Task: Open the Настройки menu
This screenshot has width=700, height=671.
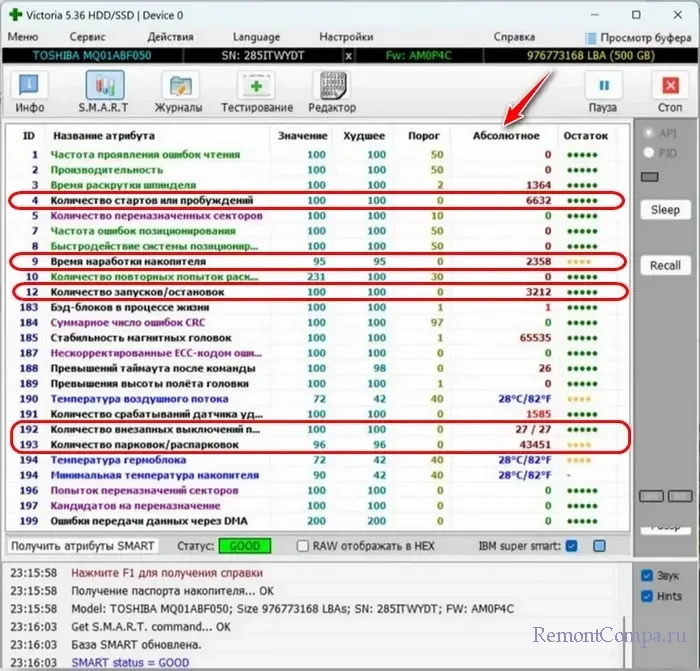Action: 345,37
